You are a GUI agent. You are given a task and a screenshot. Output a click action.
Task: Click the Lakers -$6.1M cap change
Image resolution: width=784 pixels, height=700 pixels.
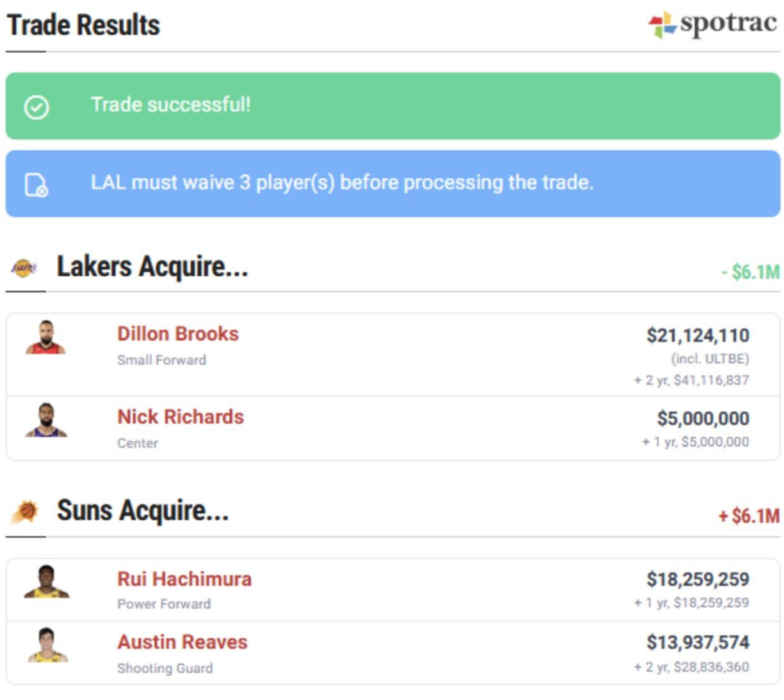pos(750,273)
